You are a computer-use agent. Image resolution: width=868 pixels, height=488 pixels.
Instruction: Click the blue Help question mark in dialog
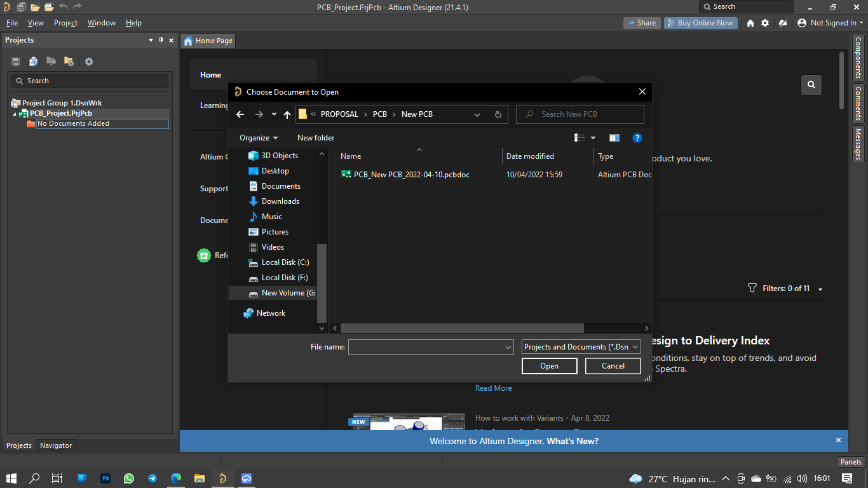point(637,138)
